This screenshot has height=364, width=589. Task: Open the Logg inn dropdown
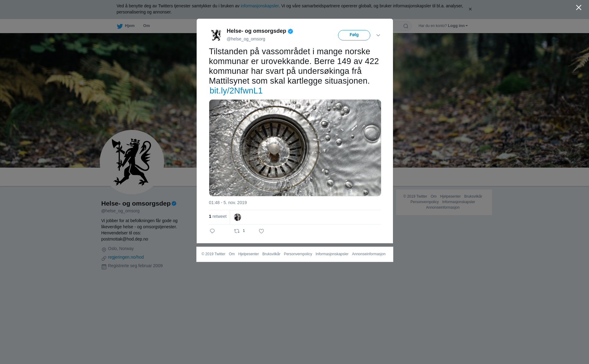(458, 26)
